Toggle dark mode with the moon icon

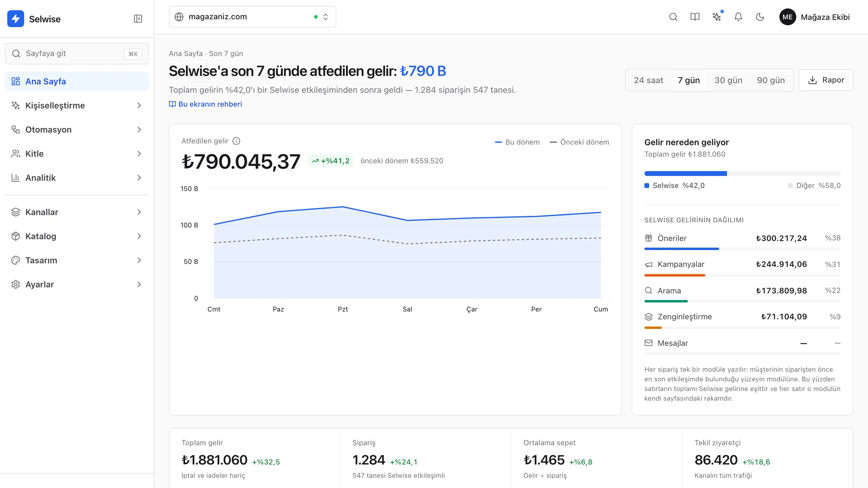[760, 17]
